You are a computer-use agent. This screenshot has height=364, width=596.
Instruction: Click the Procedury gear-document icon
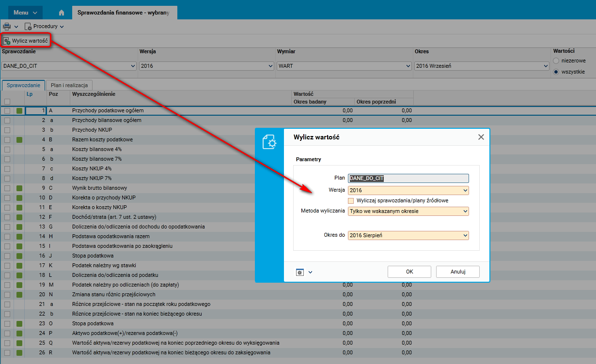[x=28, y=27]
